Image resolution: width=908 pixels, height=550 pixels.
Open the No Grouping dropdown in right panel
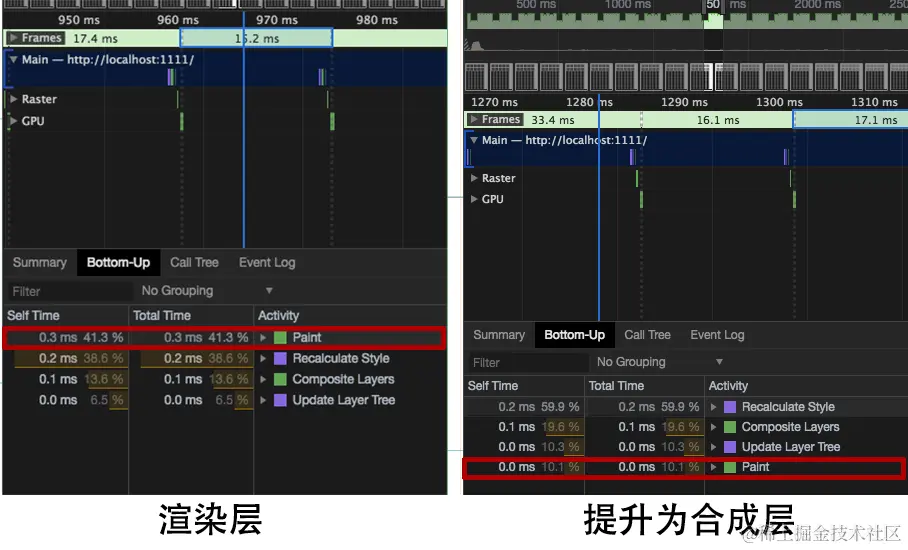click(660, 362)
